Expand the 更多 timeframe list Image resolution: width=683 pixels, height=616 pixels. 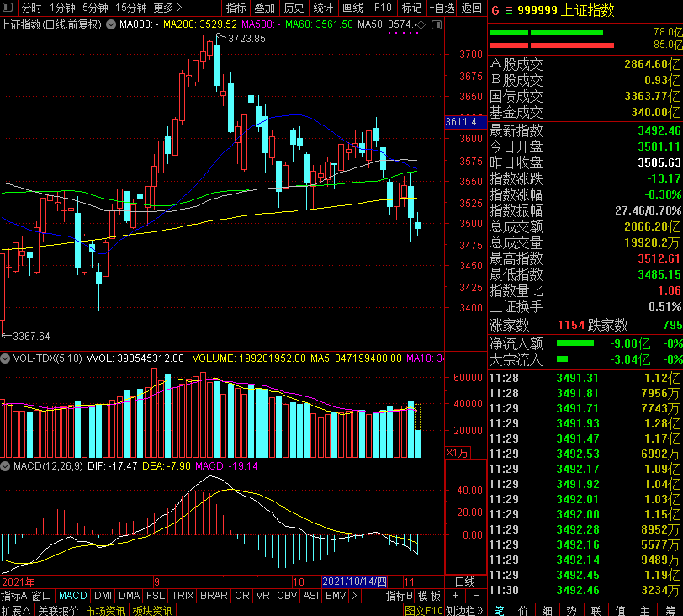(167, 8)
